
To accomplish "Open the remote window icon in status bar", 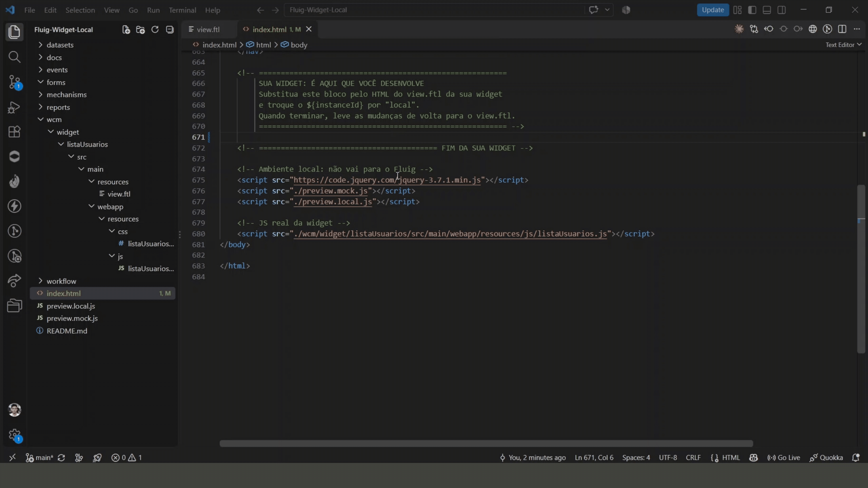I will (x=12, y=457).
